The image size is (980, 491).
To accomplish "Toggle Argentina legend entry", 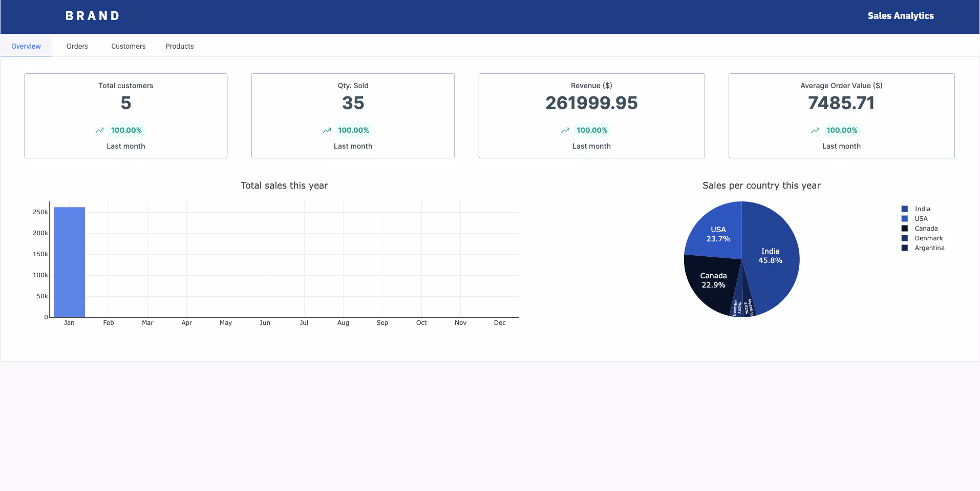I will pyautogui.click(x=929, y=248).
